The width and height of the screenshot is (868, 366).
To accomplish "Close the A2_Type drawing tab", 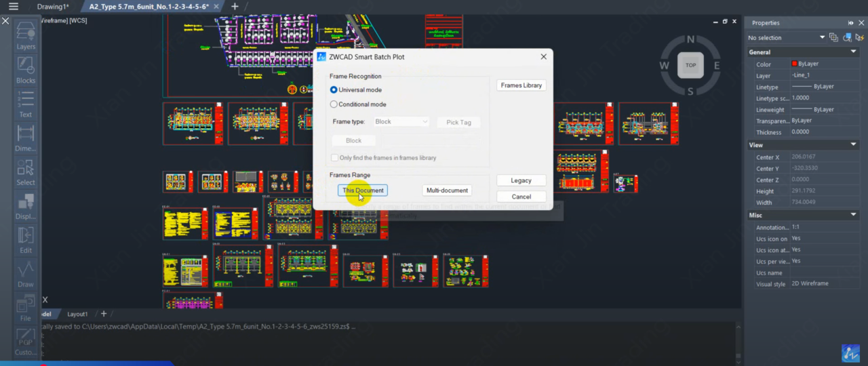I will point(216,6).
